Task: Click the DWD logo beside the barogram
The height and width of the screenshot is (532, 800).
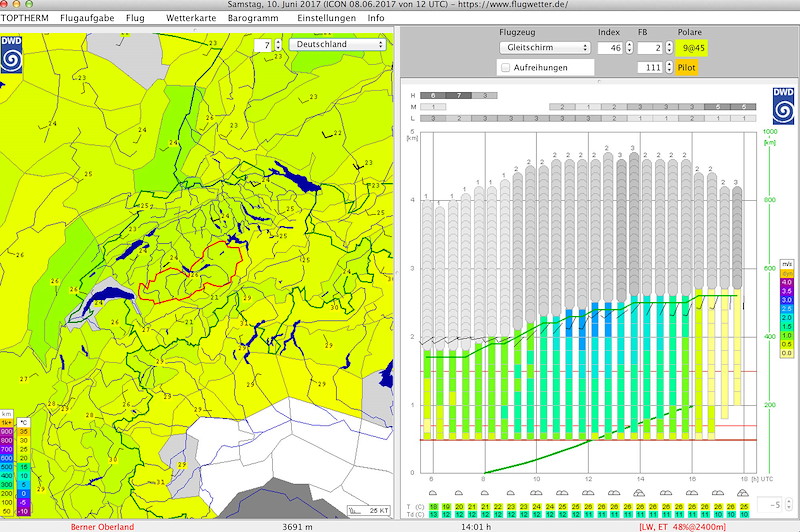Action: point(783,106)
